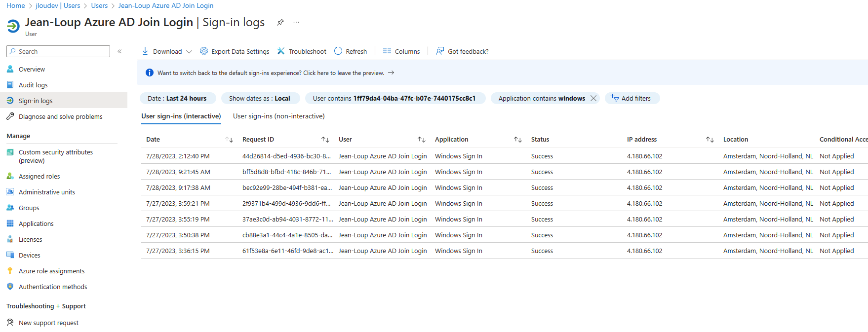Click the Devices icon in sidebar
Image resolution: width=868 pixels, height=332 pixels.
click(10, 255)
